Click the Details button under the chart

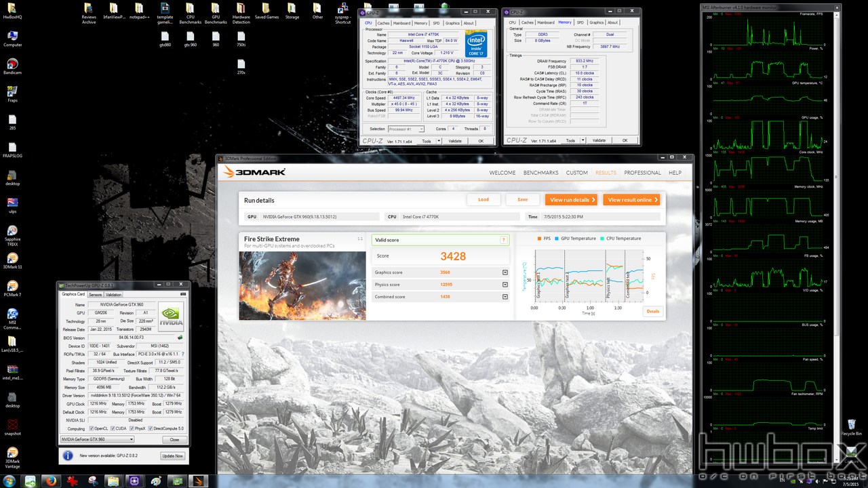(652, 311)
